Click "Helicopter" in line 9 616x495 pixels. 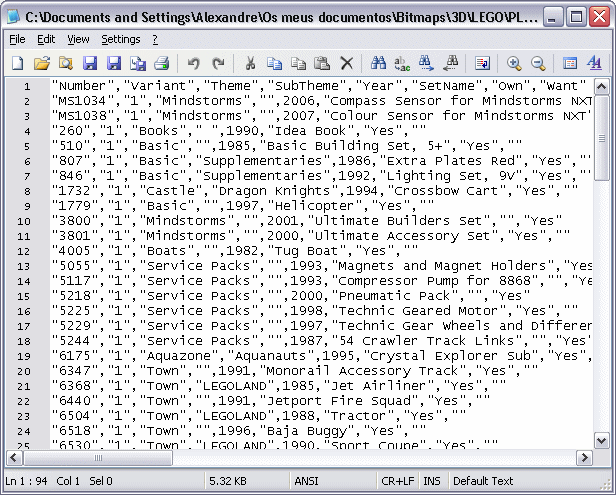coord(314,205)
